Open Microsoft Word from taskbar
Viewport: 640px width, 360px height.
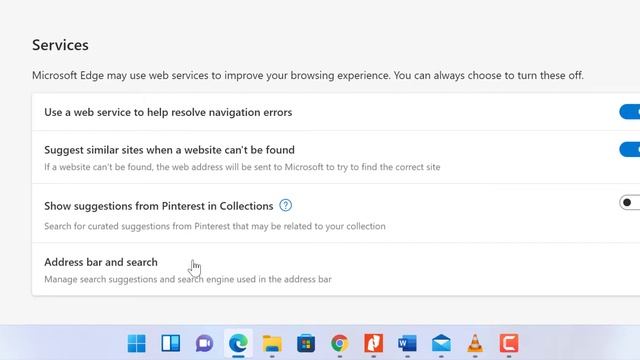[x=407, y=343]
